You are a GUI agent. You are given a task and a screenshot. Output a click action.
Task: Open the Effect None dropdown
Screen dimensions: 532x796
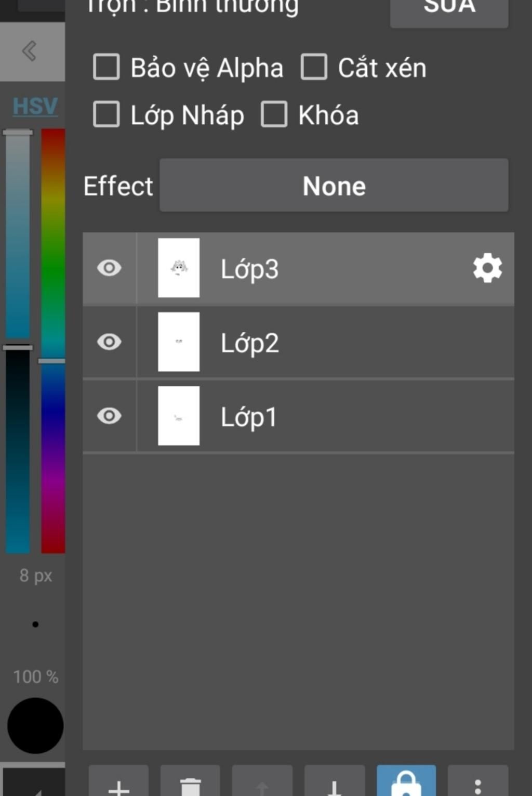(x=334, y=186)
